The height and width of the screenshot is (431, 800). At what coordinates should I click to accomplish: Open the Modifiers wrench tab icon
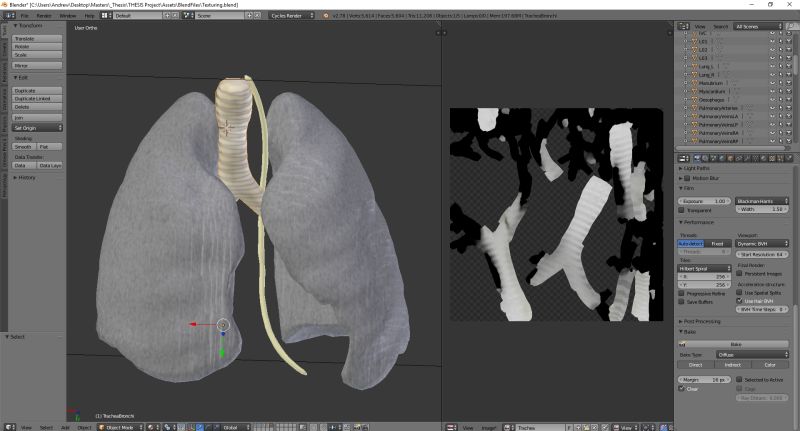tap(747, 158)
